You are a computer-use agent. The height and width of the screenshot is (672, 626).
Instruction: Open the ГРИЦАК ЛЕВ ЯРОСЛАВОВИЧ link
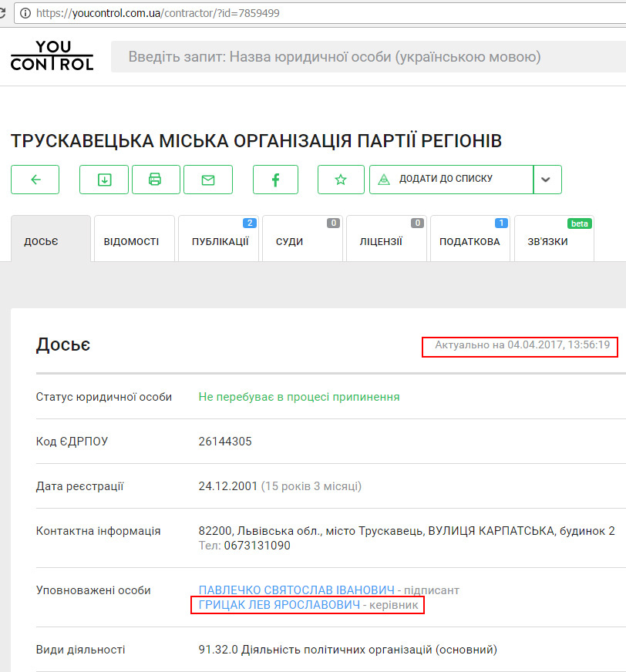click(x=279, y=605)
